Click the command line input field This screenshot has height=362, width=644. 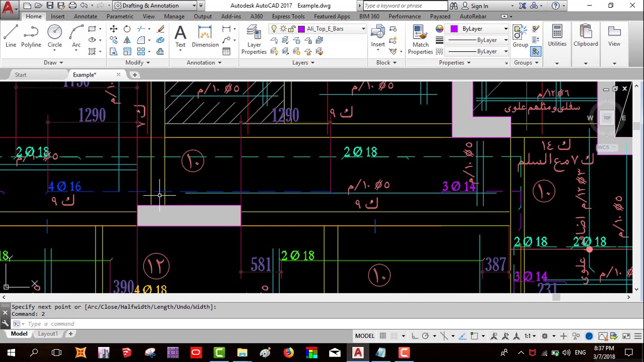pyautogui.click(x=151, y=324)
